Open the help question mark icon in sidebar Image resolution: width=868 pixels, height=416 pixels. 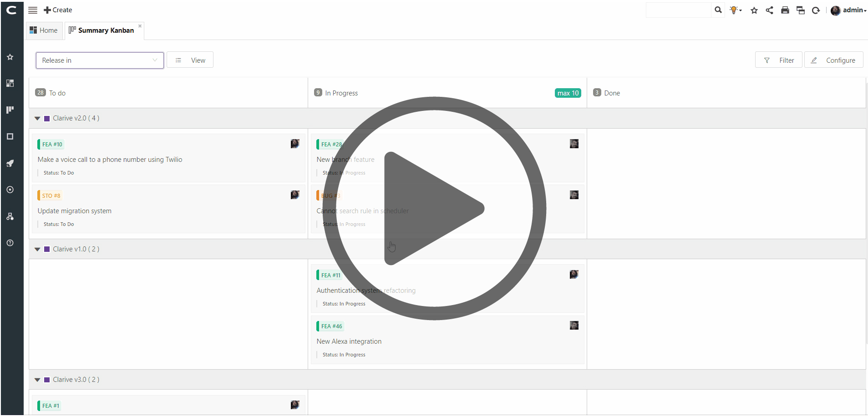[x=10, y=242]
